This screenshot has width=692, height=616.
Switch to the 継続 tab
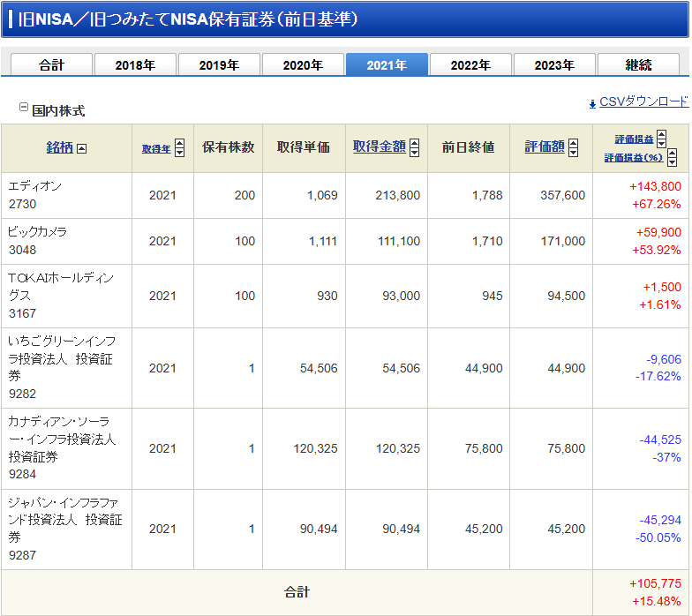coord(638,65)
